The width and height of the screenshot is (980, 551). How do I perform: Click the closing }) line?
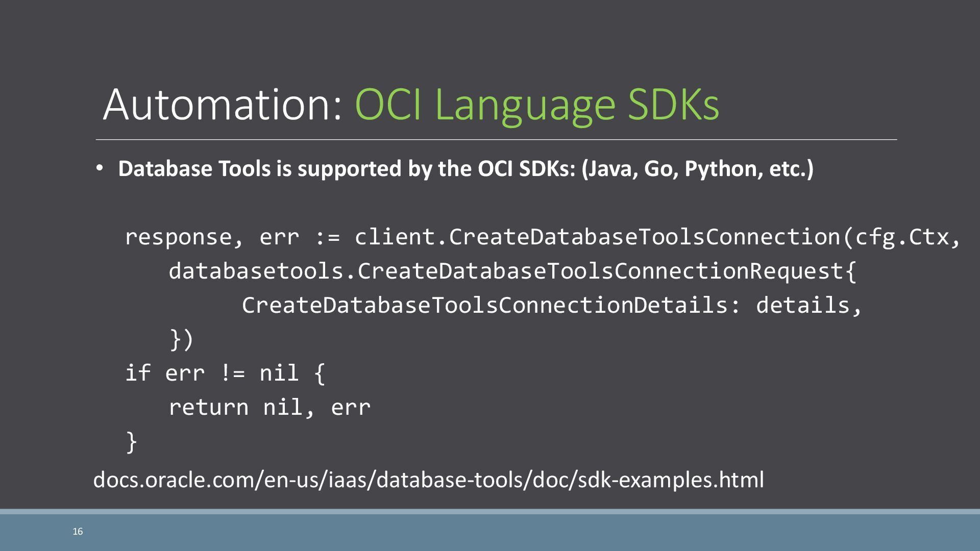pyautogui.click(x=182, y=339)
